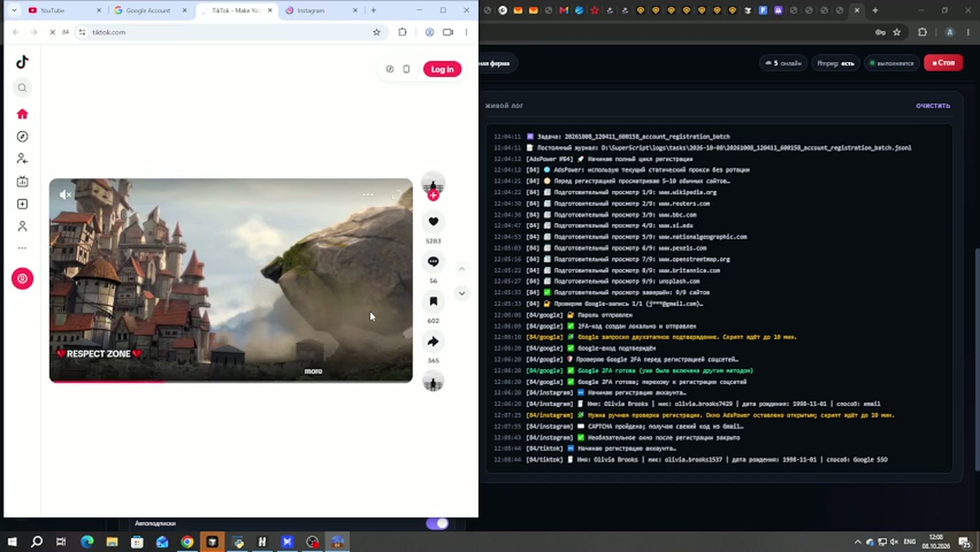The width and height of the screenshot is (980, 552).
Task: Open the get-app phone icon
Action: [406, 69]
